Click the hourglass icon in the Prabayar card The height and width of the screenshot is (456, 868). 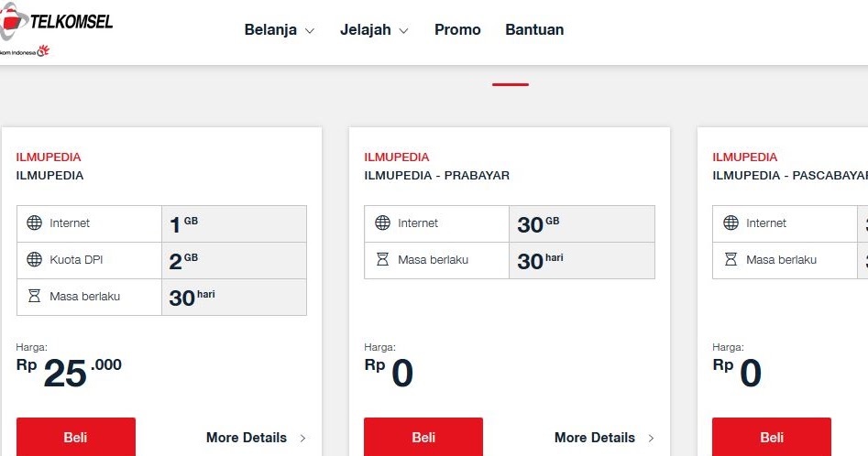[382, 260]
